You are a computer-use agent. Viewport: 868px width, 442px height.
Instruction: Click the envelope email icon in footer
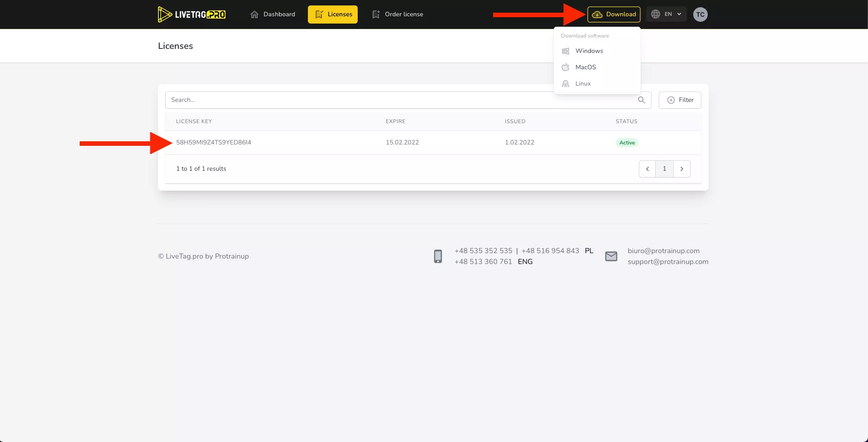(x=611, y=256)
